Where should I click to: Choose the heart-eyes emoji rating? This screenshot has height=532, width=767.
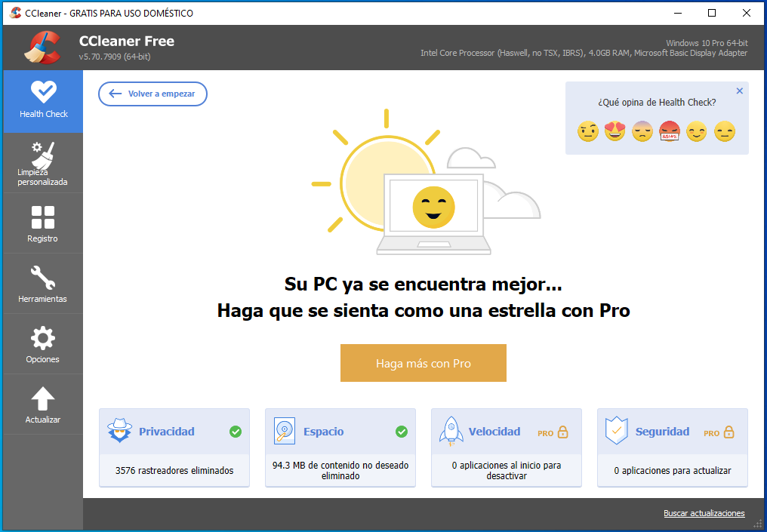tap(615, 131)
